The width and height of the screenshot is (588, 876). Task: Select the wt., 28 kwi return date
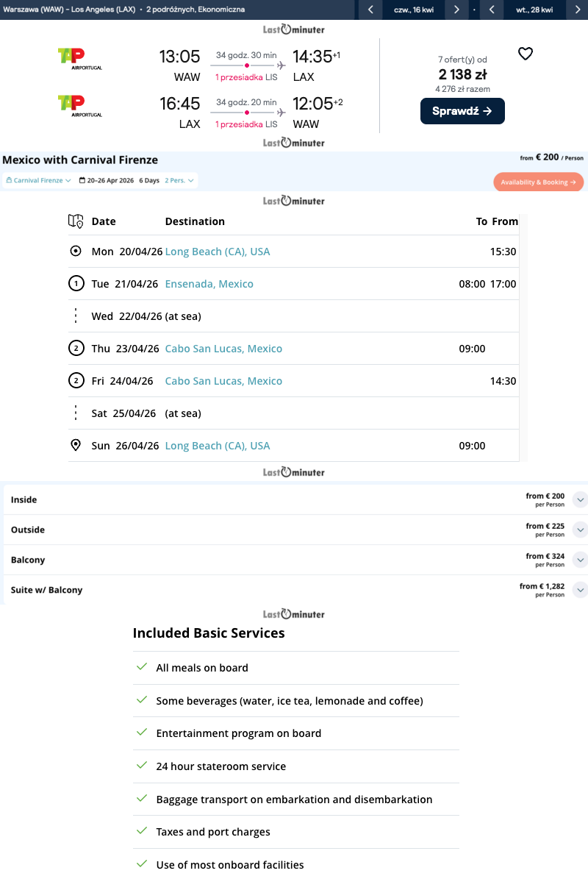click(x=534, y=10)
